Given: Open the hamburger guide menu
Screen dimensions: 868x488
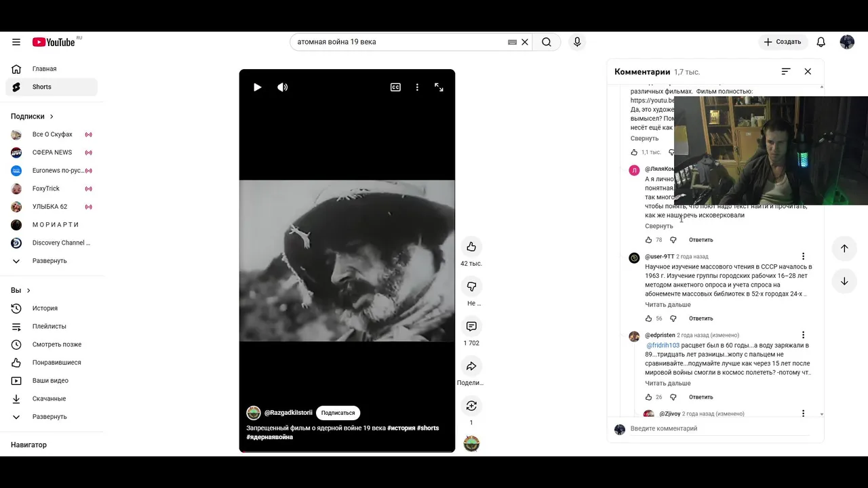Looking at the screenshot, I should pos(16,42).
